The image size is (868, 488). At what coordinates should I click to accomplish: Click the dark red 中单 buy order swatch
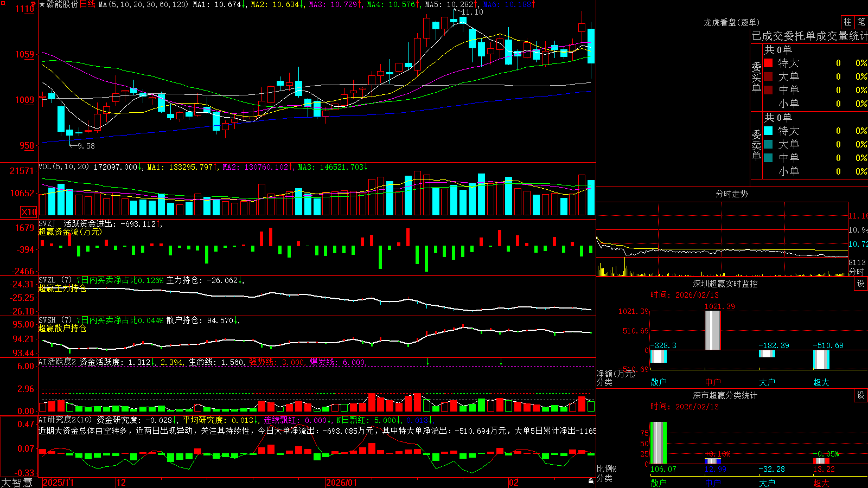click(768, 90)
